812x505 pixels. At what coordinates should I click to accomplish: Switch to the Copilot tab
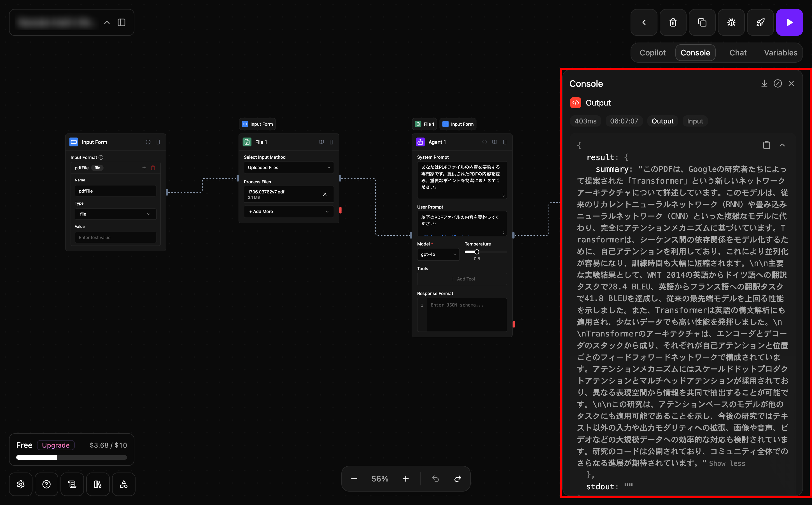(652, 53)
